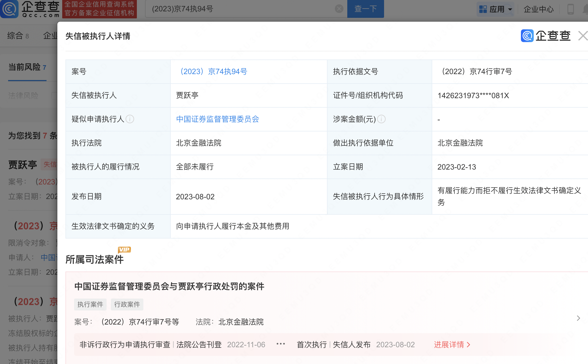Click the mobile phone icon in top bar
Viewport: 588px width, 364px height.
pyautogui.click(x=570, y=9)
